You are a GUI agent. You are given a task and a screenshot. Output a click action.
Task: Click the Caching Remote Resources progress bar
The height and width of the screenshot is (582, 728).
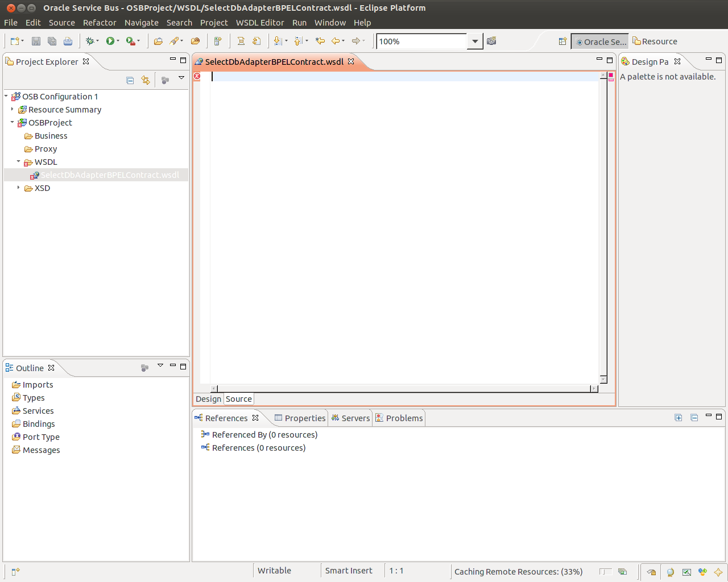tap(606, 572)
